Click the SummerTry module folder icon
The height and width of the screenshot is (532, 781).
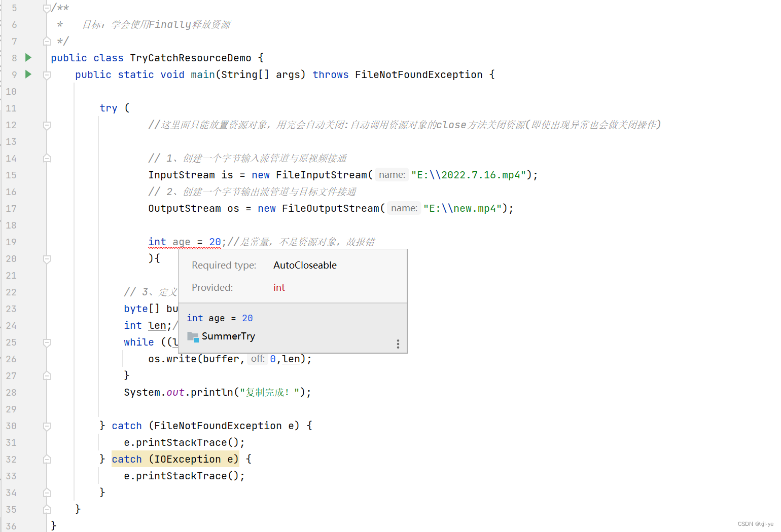point(193,336)
